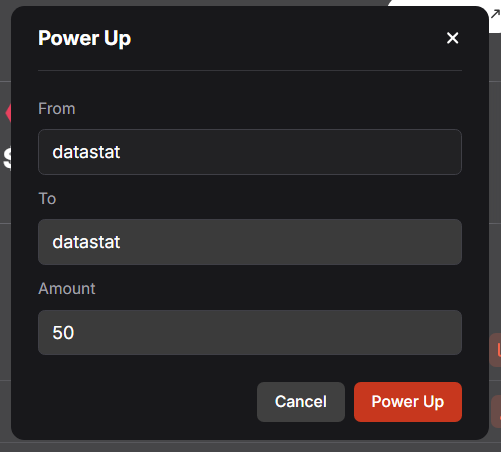Confirm with the red Power Up button
The height and width of the screenshot is (452, 501).
coord(408,402)
